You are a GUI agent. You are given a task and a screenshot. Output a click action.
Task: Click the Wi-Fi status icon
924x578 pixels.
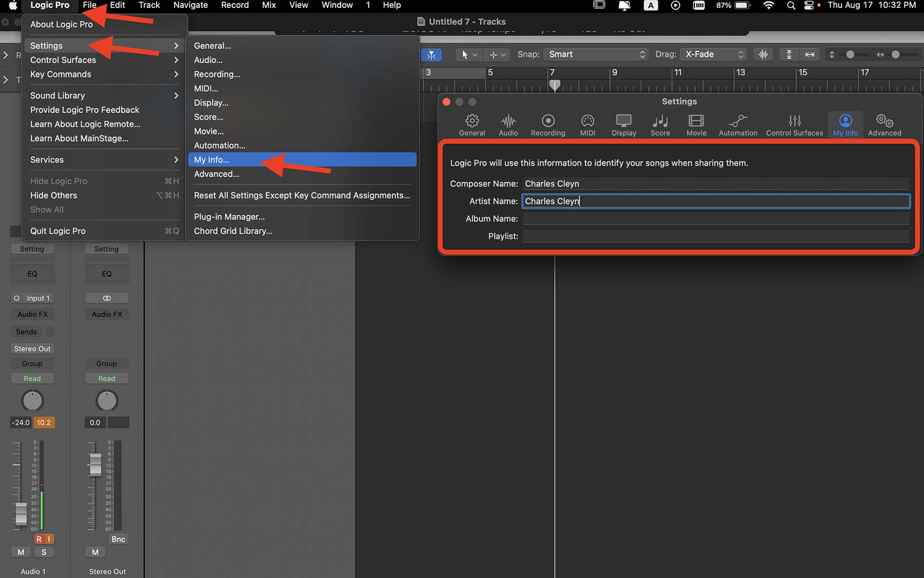tap(768, 6)
